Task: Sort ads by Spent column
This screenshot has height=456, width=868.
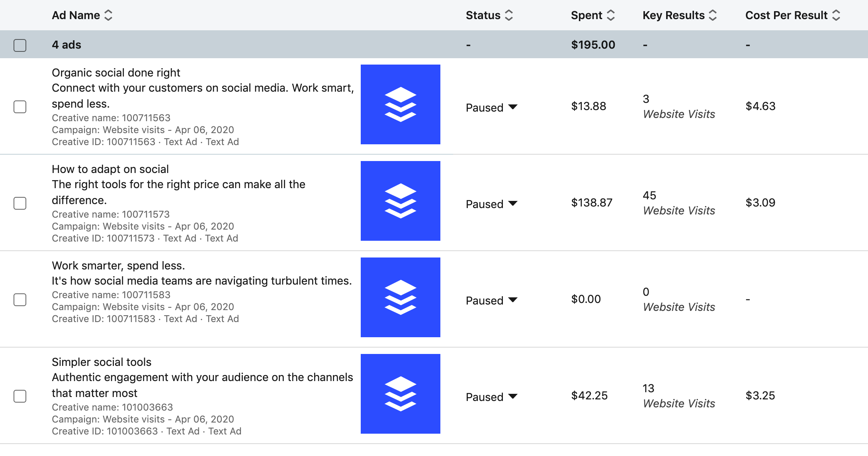Action: [611, 15]
